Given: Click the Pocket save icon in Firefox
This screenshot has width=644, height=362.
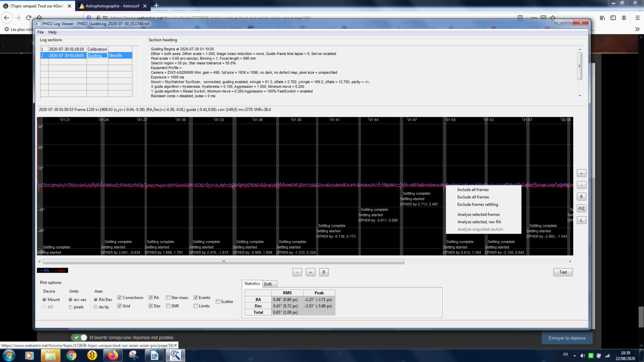Looking at the screenshot, I should pos(544,18).
